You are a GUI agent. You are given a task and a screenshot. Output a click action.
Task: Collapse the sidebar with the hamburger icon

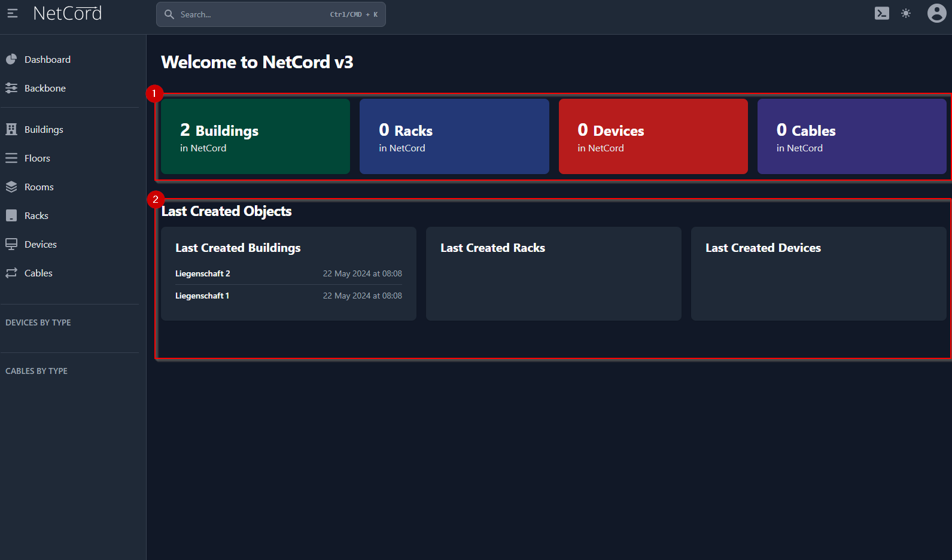tap(13, 13)
